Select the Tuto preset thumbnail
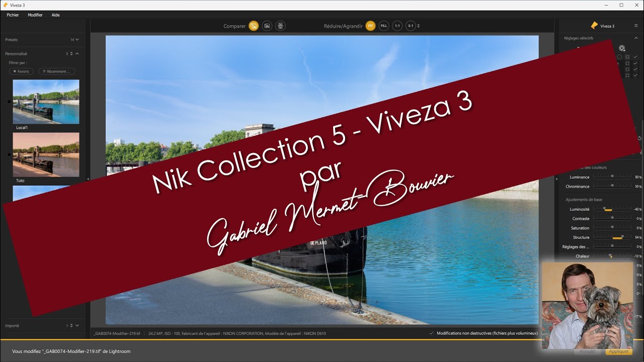The image size is (644, 362). [46, 155]
